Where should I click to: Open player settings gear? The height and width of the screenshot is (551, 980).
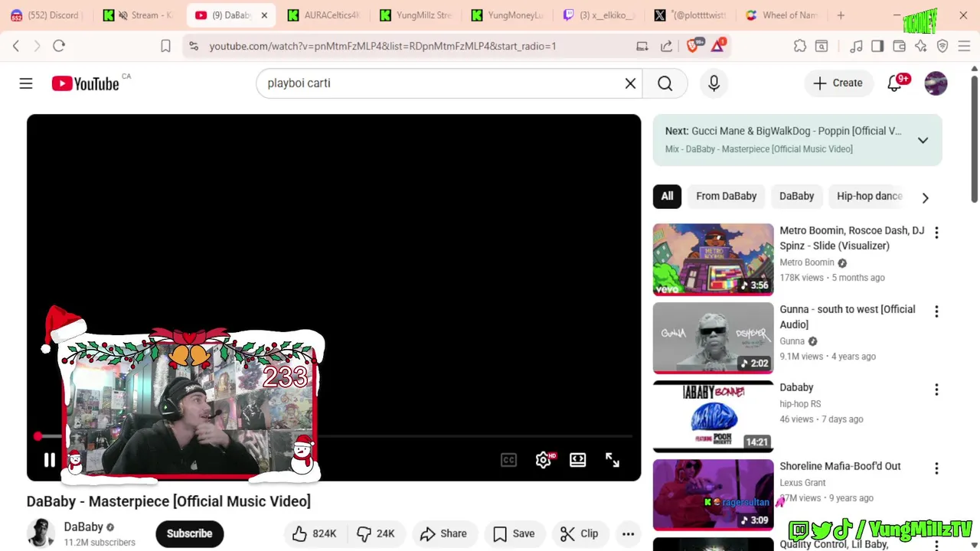pyautogui.click(x=543, y=460)
